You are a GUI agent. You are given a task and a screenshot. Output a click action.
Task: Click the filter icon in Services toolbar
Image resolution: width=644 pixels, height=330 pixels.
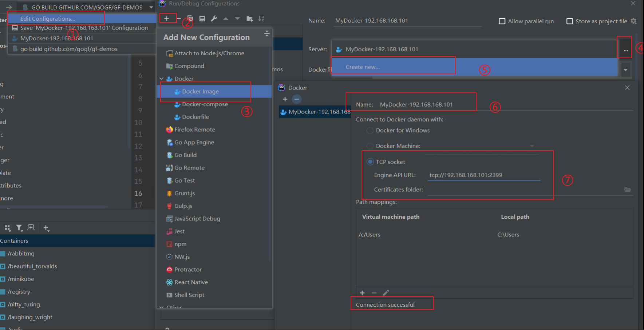point(19,228)
